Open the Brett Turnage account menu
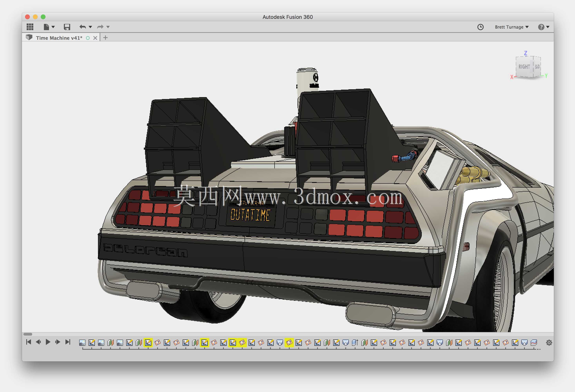575x392 pixels. (x=512, y=27)
